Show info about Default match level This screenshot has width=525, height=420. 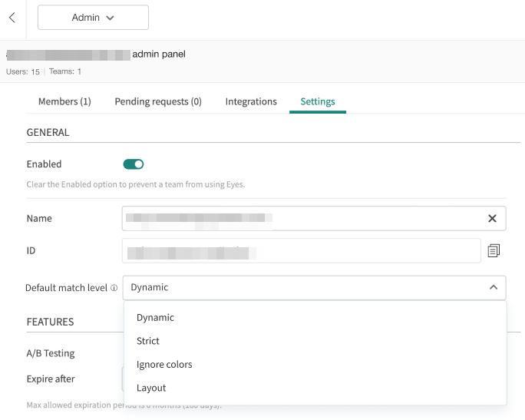114,288
